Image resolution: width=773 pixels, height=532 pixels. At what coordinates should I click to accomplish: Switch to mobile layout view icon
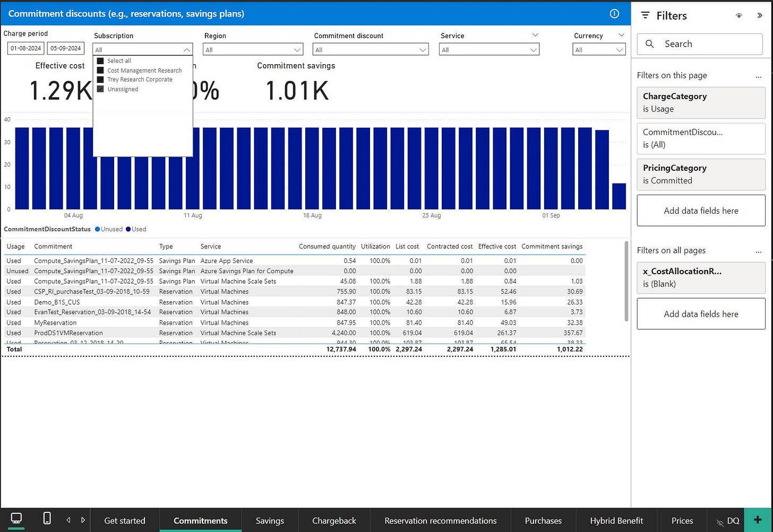[x=47, y=518]
